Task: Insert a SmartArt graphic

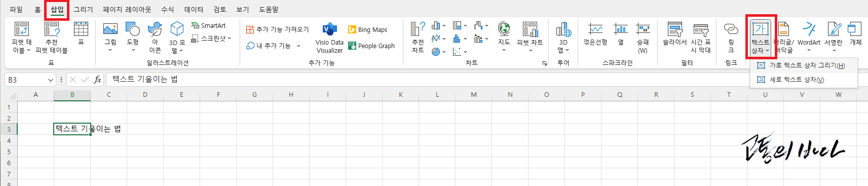Action: point(208,25)
